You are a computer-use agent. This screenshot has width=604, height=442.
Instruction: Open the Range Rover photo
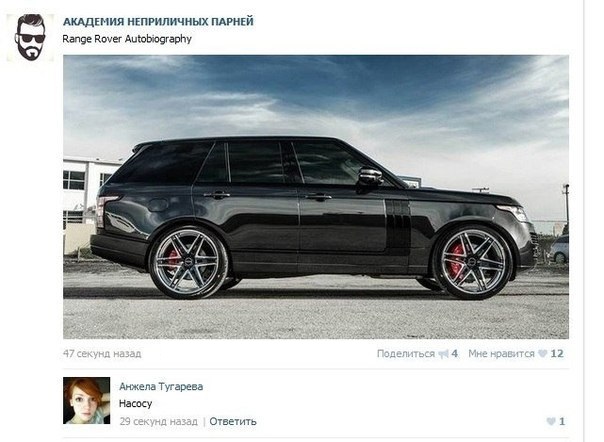click(316, 197)
